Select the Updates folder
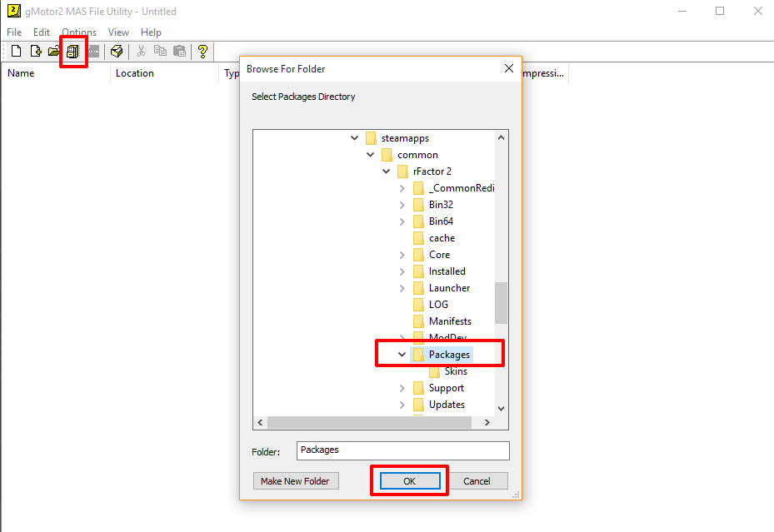This screenshot has width=774, height=532. click(447, 405)
